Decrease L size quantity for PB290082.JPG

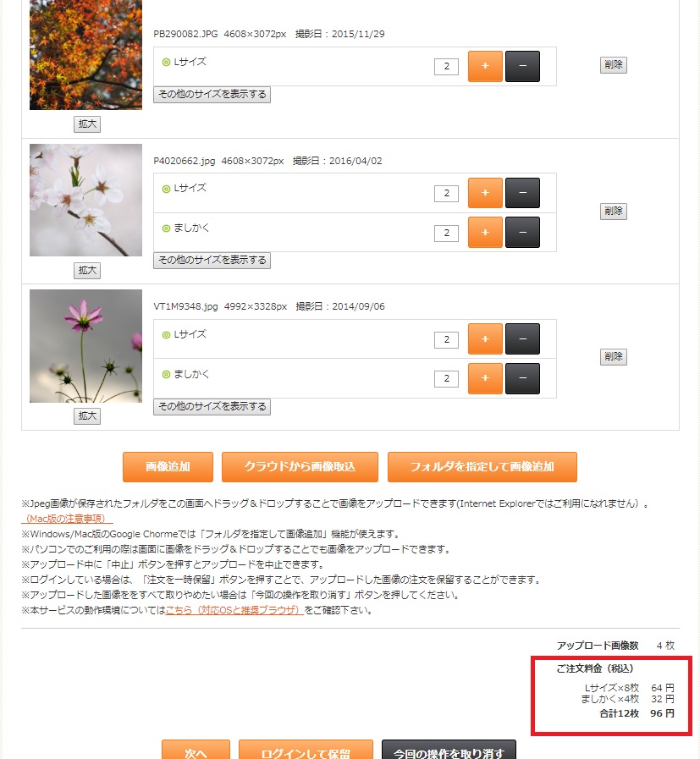[522, 66]
